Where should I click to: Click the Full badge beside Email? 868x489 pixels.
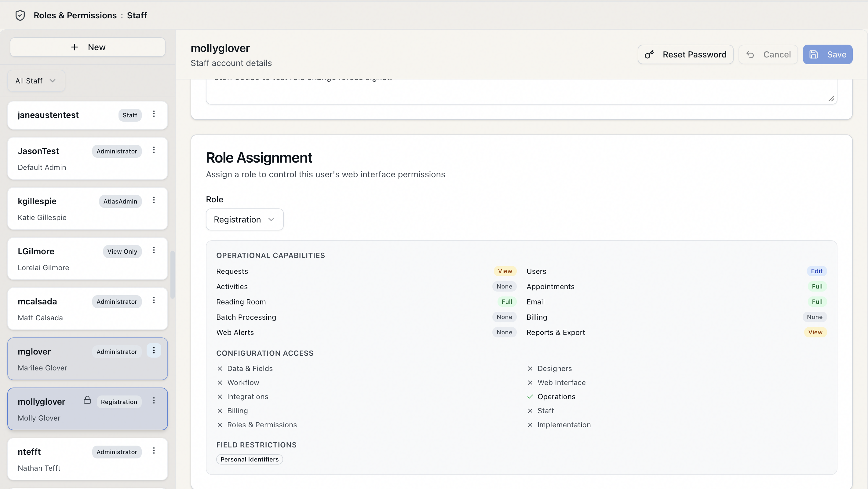(x=817, y=302)
